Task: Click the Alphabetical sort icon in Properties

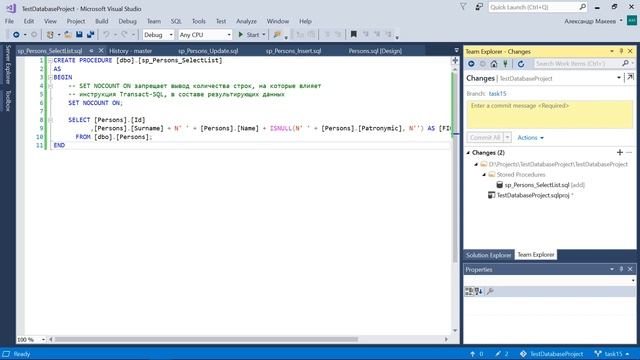Action: [479, 291]
